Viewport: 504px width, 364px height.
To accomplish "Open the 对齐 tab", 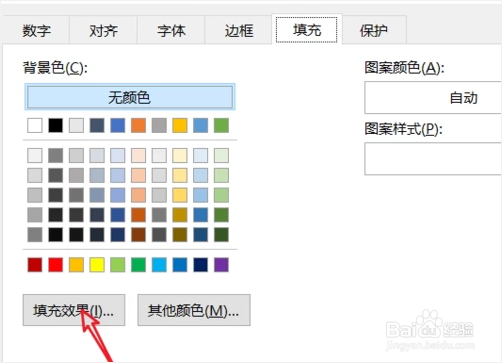I will pyautogui.click(x=103, y=31).
